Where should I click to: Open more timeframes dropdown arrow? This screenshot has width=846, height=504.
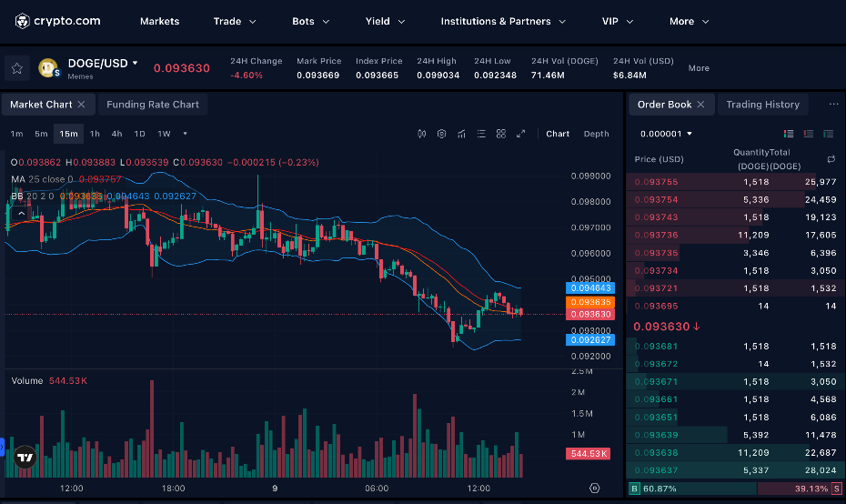tap(185, 134)
